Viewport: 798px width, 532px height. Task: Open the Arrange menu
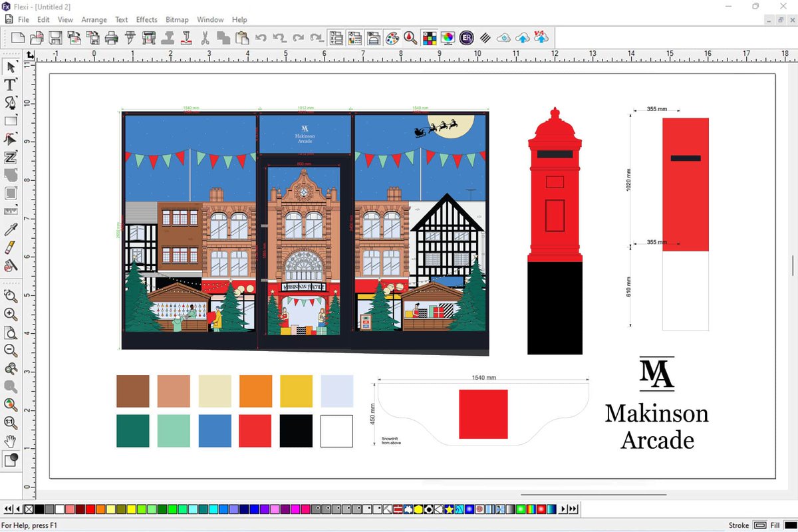click(x=94, y=20)
